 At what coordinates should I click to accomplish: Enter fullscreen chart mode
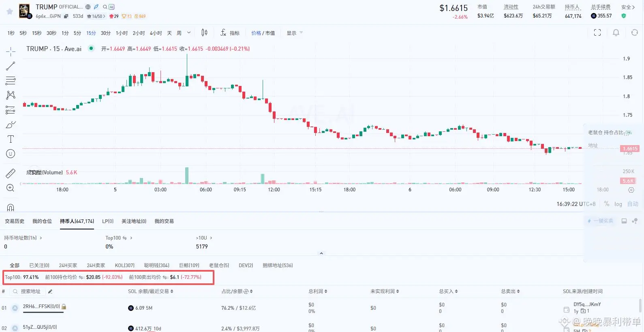(597, 33)
